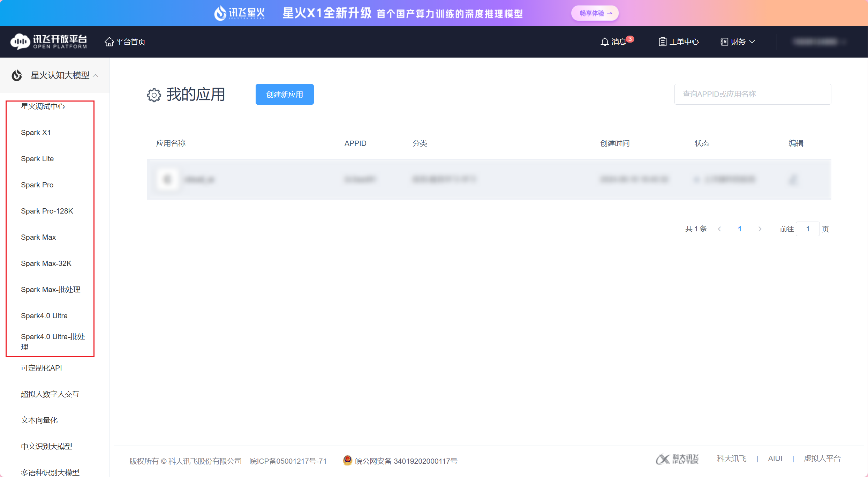Image resolution: width=868 pixels, height=477 pixels.
Task: Click the 星火X1全新升级 banner headline
Action: 327,13
